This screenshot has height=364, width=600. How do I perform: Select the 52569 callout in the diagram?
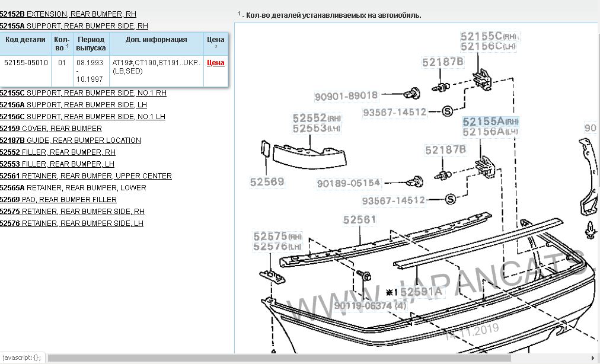click(x=266, y=181)
